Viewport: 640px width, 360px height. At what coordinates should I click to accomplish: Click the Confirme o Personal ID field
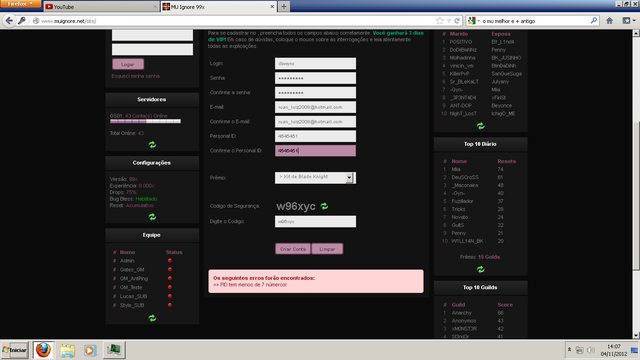315,151
